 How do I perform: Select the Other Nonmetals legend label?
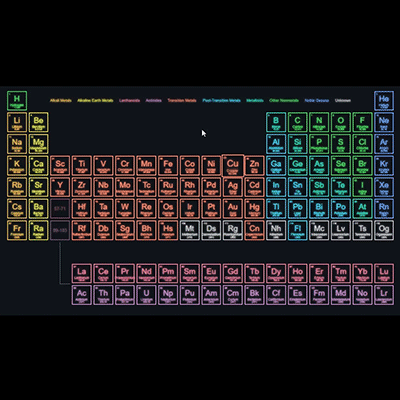(x=284, y=100)
